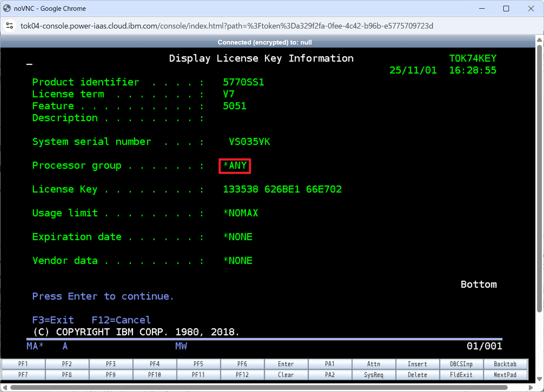Click the PF8 function key button

(x=67, y=375)
